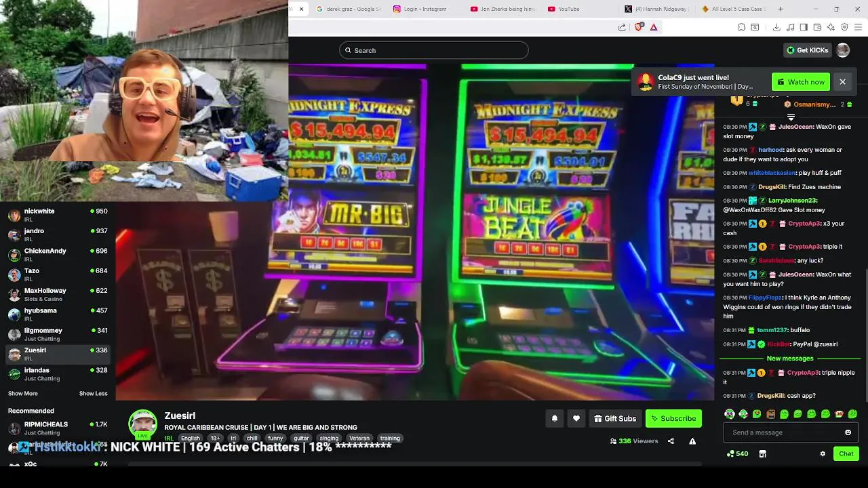Click the Brave VPN shield icon

844,27
